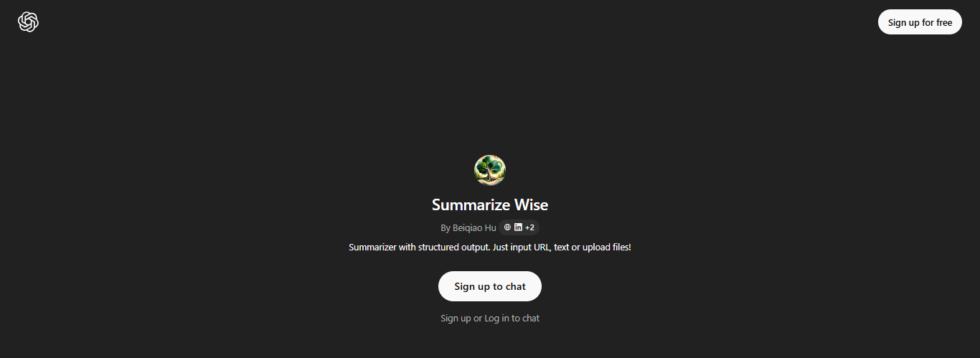Click the Summarizer with structured output description

tap(490, 247)
